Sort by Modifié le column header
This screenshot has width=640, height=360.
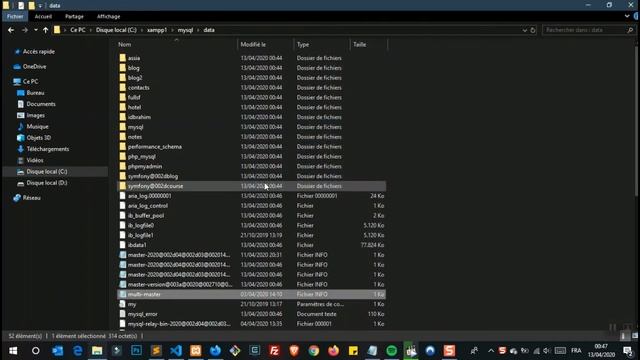253,44
